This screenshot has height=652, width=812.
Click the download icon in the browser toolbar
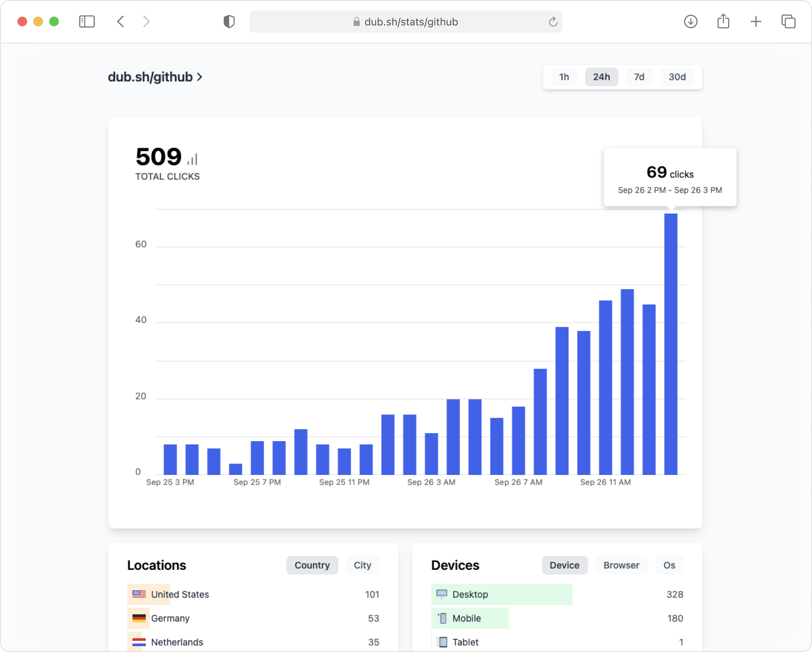point(691,21)
